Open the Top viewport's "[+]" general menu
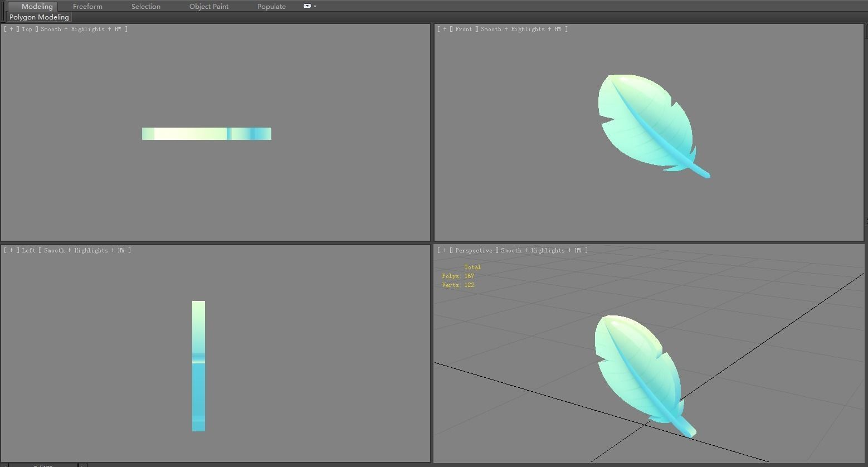868x467 pixels. click(10, 29)
